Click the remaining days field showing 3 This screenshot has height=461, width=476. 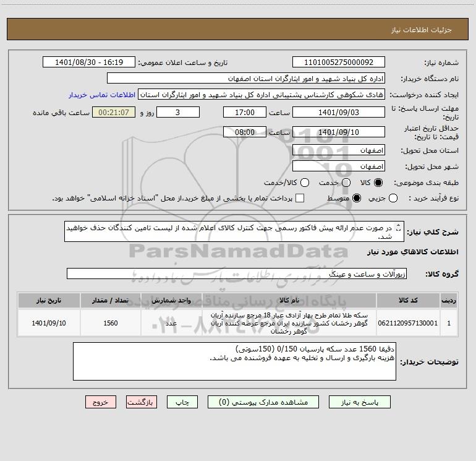coord(178,112)
